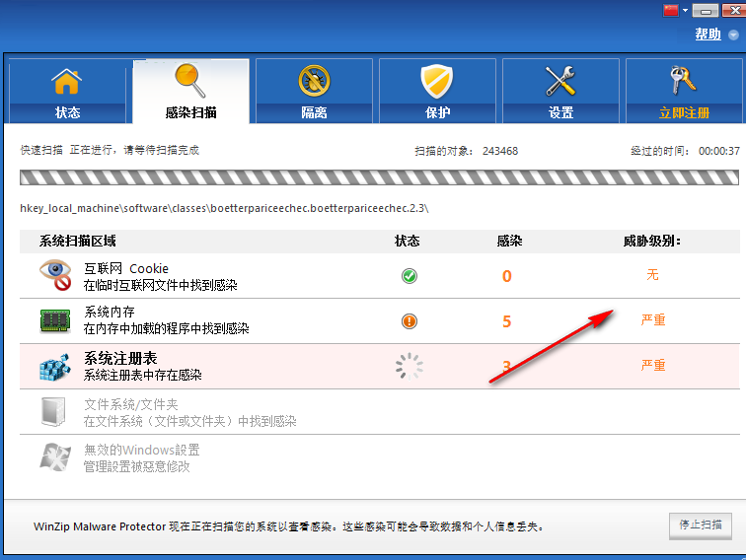This screenshot has width=746, height=560.
Task: Click the 帮助 help link
Action: pyautogui.click(x=708, y=35)
